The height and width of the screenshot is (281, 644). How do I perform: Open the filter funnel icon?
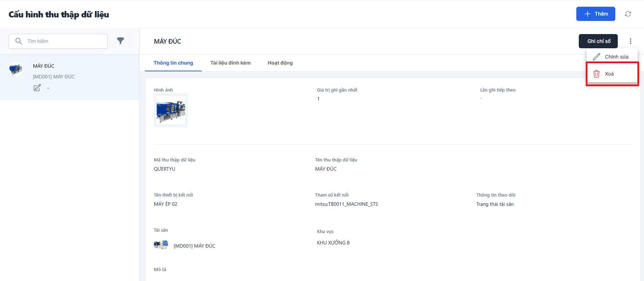[x=121, y=41]
